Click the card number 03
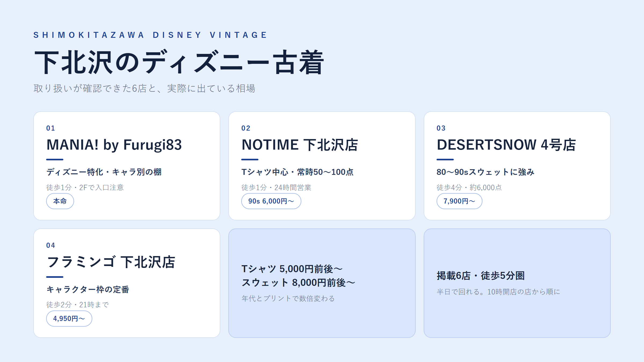 [441, 128]
